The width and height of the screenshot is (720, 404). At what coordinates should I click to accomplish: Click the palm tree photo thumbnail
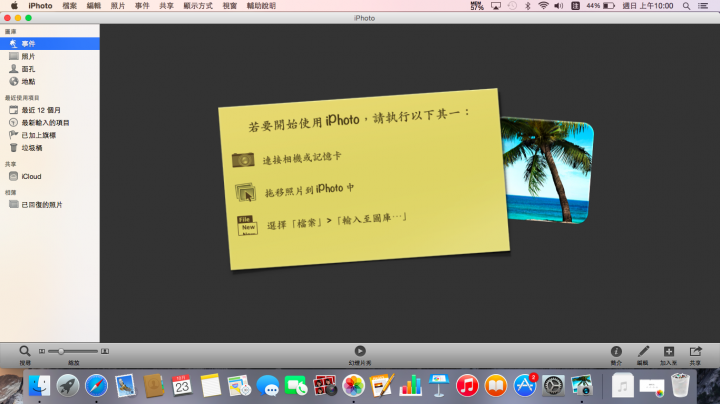click(549, 170)
